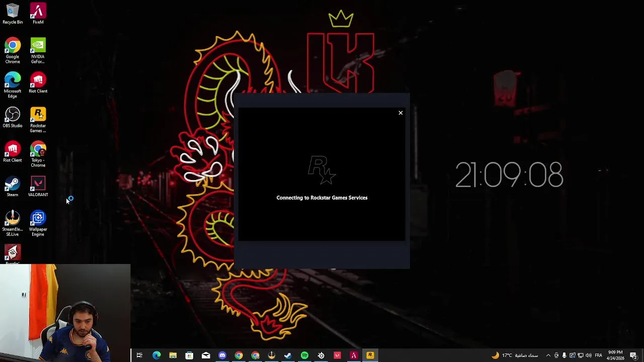Select the Rockstar Games Launcher desktop icon
Image resolution: width=644 pixels, height=362 pixels.
pyautogui.click(x=38, y=120)
